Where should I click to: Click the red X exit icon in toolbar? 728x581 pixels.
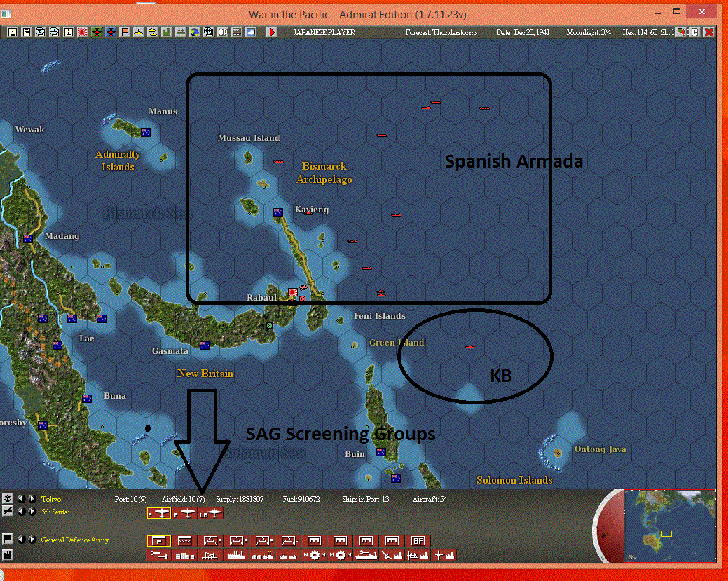coord(709,32)
